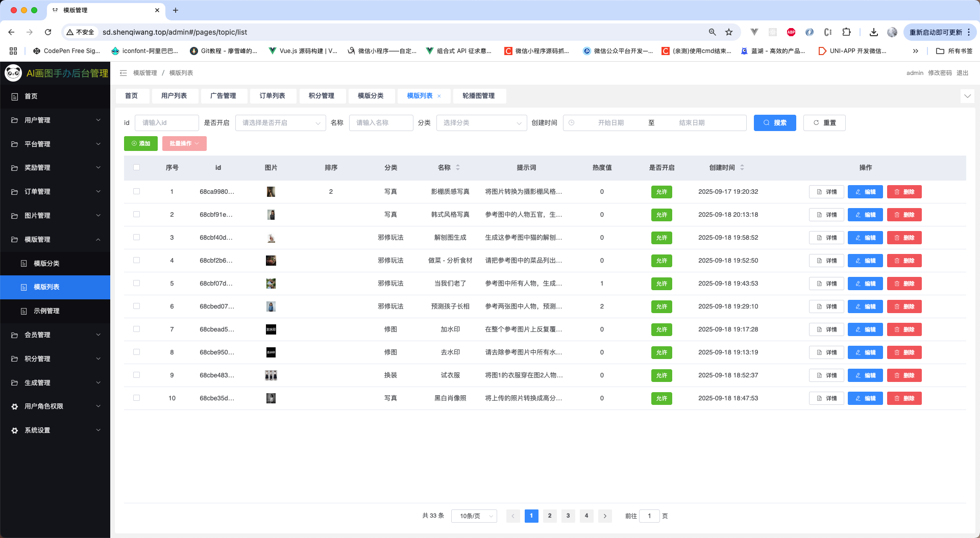
Task: Click the sidebar collapse icon beside breadcrumb
Action: pyautogui.click(x=123, y=73)
